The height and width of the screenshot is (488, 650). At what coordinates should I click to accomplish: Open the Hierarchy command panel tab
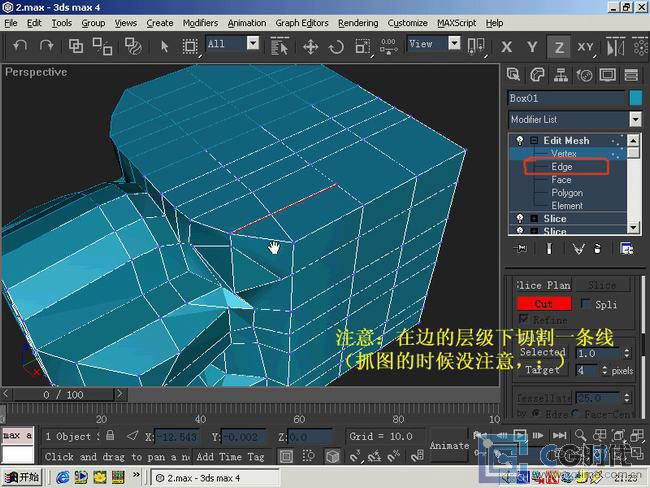(560, 75)
